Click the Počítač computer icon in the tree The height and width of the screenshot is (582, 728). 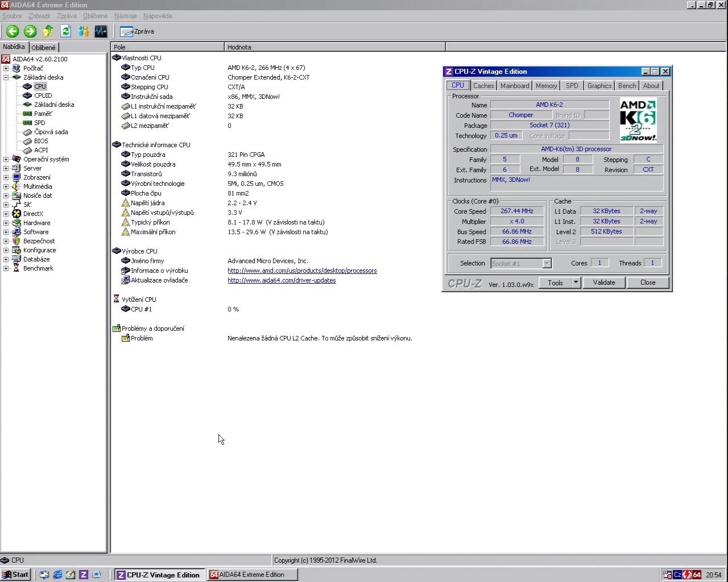click(16, 68)
